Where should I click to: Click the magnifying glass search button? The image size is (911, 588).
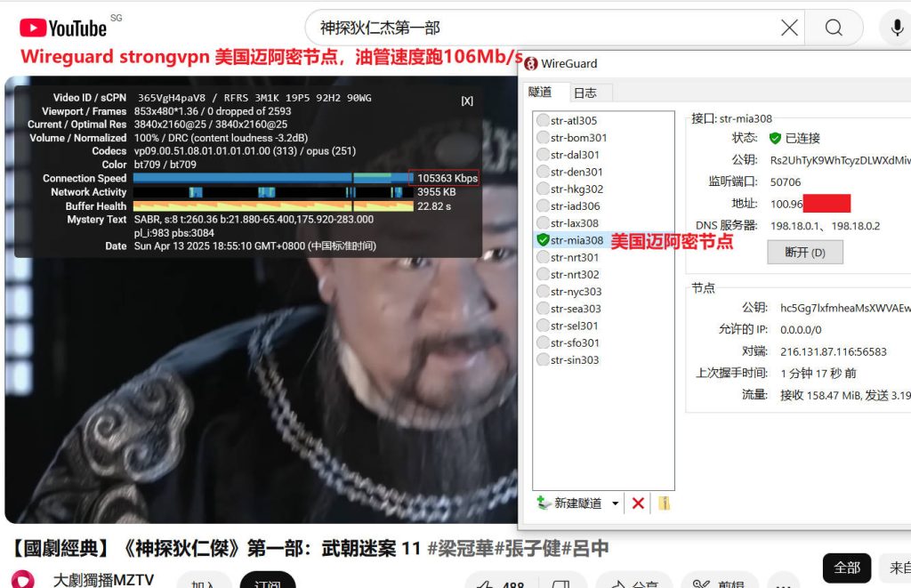click(x=834, y=28)
